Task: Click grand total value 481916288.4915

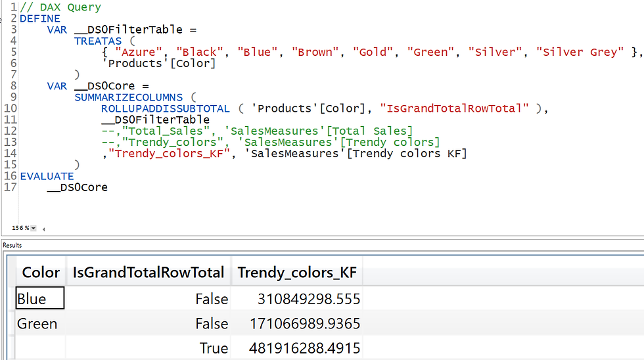Action: (304, 348)
